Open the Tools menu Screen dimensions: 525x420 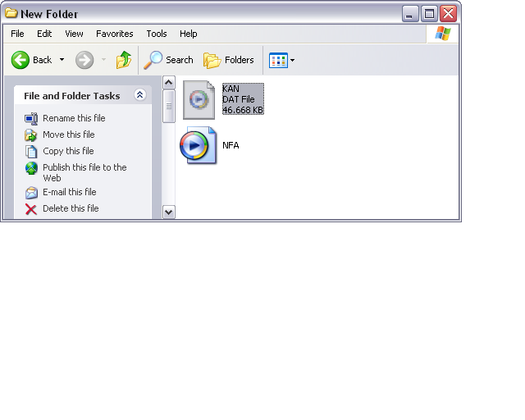[157, 34]
